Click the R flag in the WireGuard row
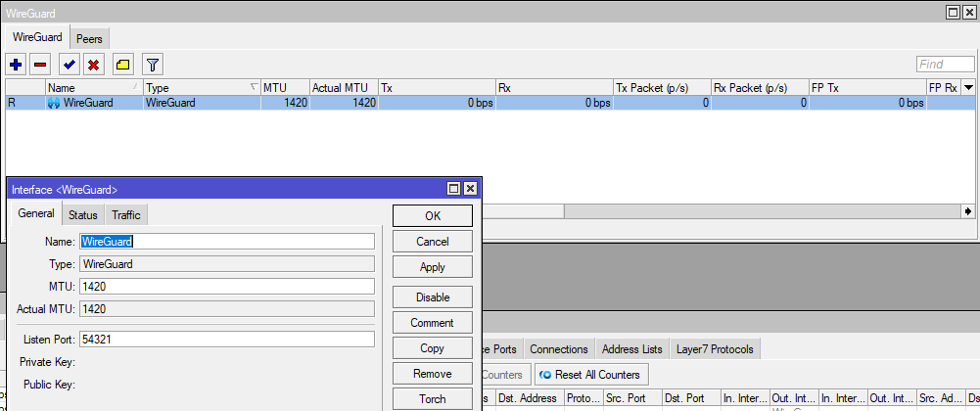The image size is (980, 411). (x=11, y=103)
